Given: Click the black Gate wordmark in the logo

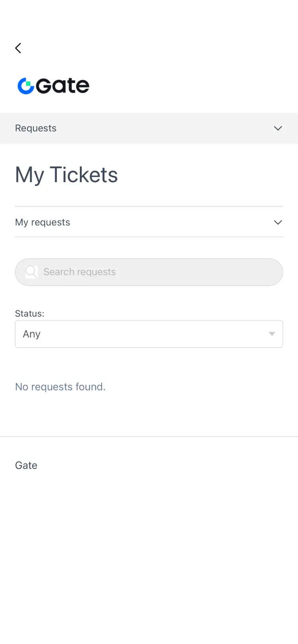Looking at the screenshot, I should pyautogui.click(x=63, y=86).
